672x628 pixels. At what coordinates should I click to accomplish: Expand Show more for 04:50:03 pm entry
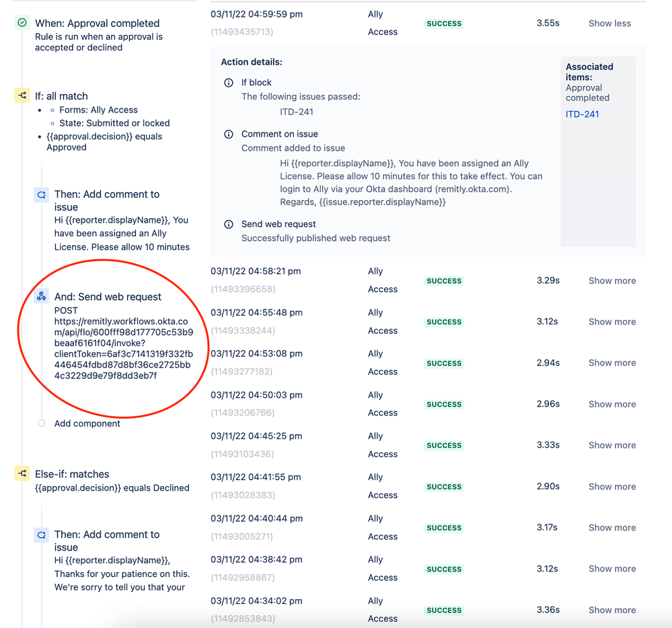pyautogui.click(x=612, y=405)
